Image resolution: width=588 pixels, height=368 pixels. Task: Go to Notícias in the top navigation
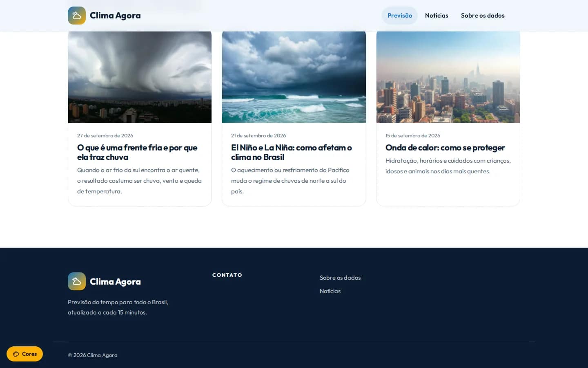pyautogui.click(x=437, y=16)
